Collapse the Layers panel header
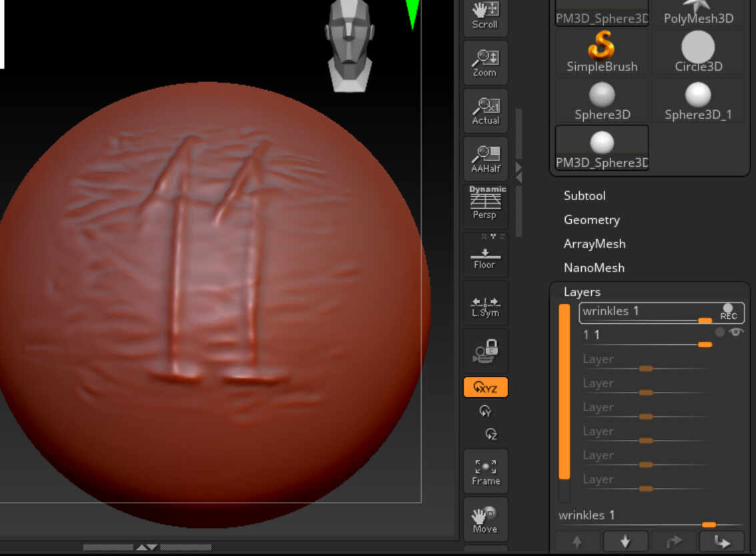 582,292
